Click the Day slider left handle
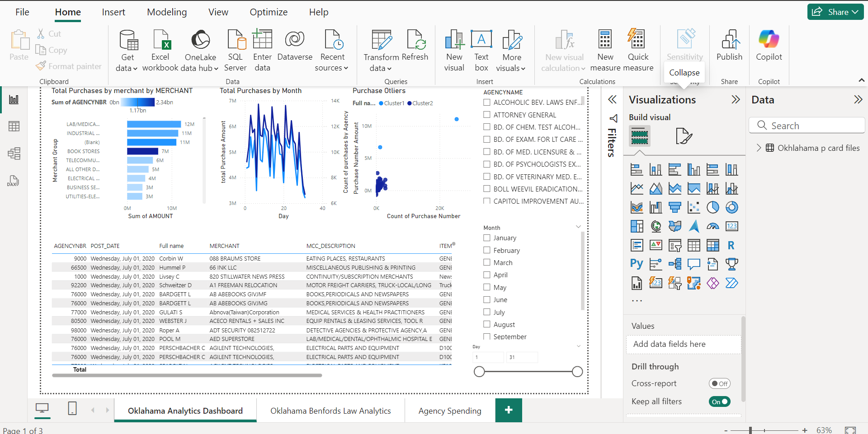The image size is (868, 434). pos(479,372)
